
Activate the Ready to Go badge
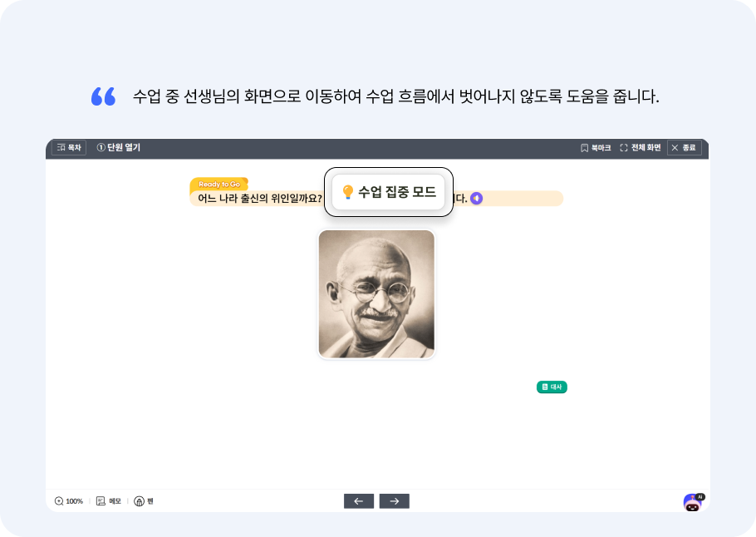218,183
